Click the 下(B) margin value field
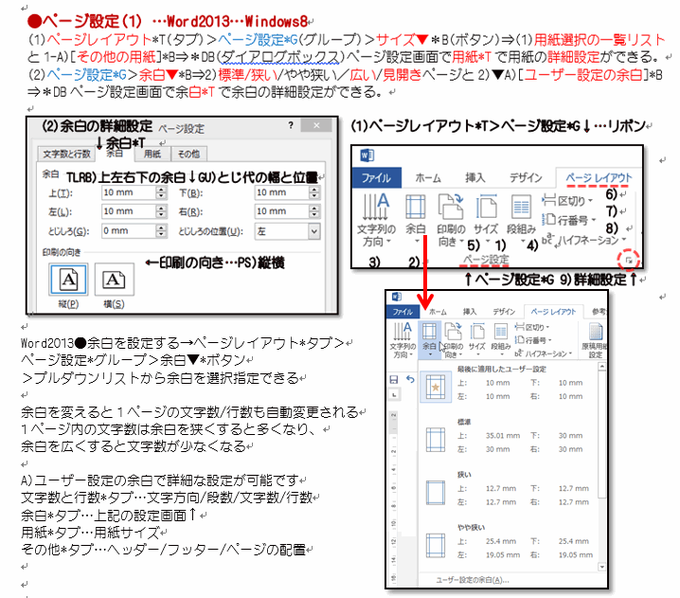The height and width of the screenshot is (598, 680). tap(282, 193)
